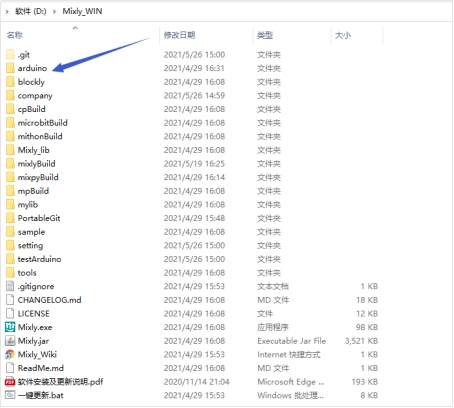
Task: Click Mixly_WIN in the address path
Action: tap(82, 11)
